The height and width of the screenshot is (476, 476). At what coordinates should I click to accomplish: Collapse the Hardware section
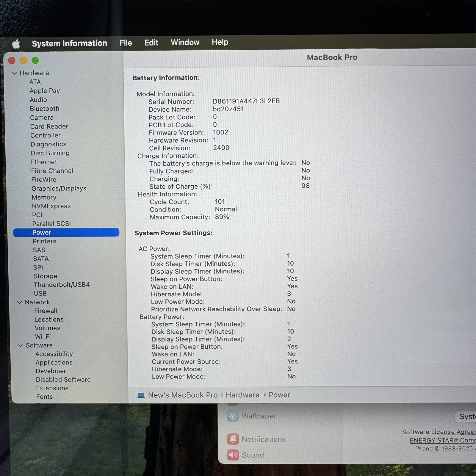(x=14, y=73)
